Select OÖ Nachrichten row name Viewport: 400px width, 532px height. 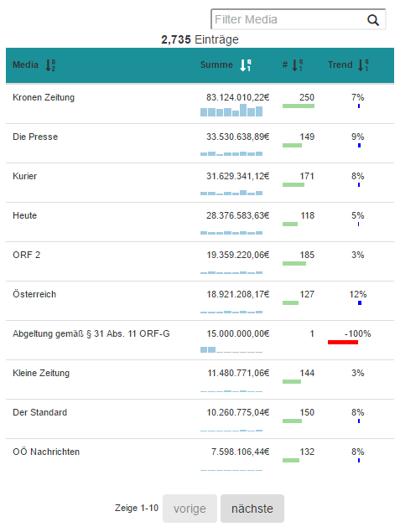point(46,452)
